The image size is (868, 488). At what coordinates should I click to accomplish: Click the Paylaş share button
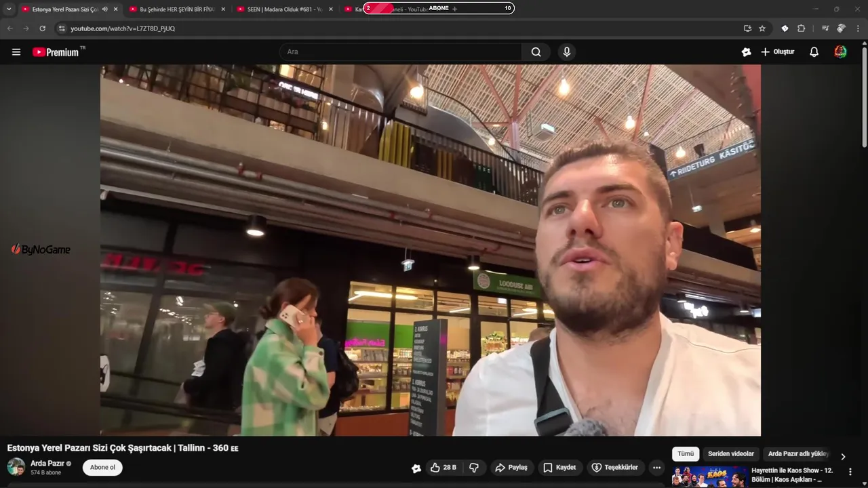[x=511, y=468]
